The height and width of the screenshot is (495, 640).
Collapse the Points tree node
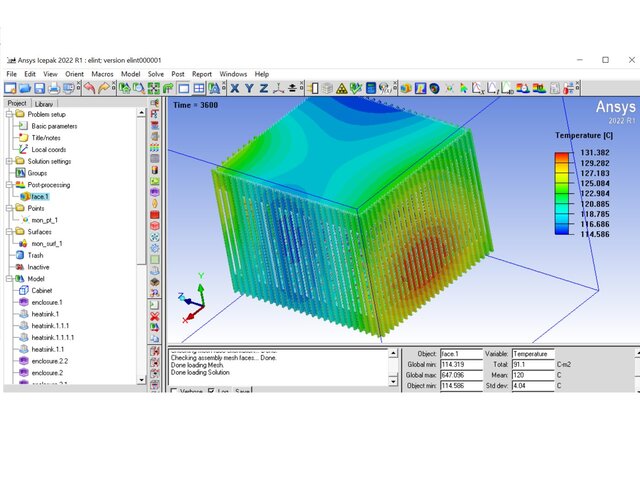coord(9,209)
